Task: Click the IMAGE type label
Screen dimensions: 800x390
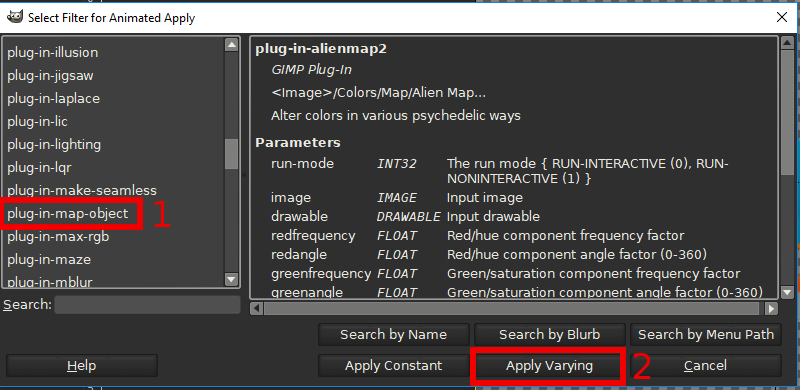Action: [x=397, y=198]
